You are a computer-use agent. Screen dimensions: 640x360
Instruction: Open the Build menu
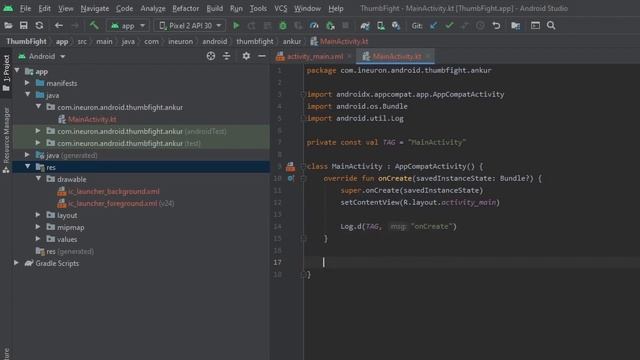click(215, 9)
